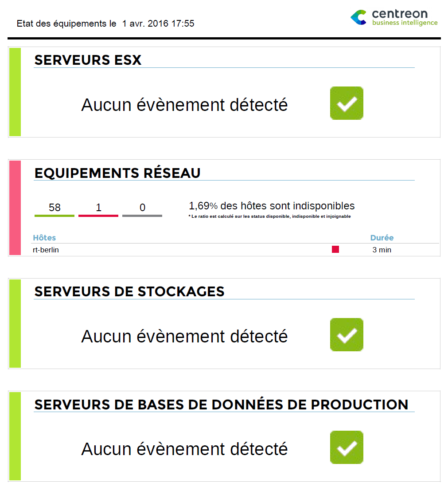Select the 0 unreachable hosts counter

[142, 208]
